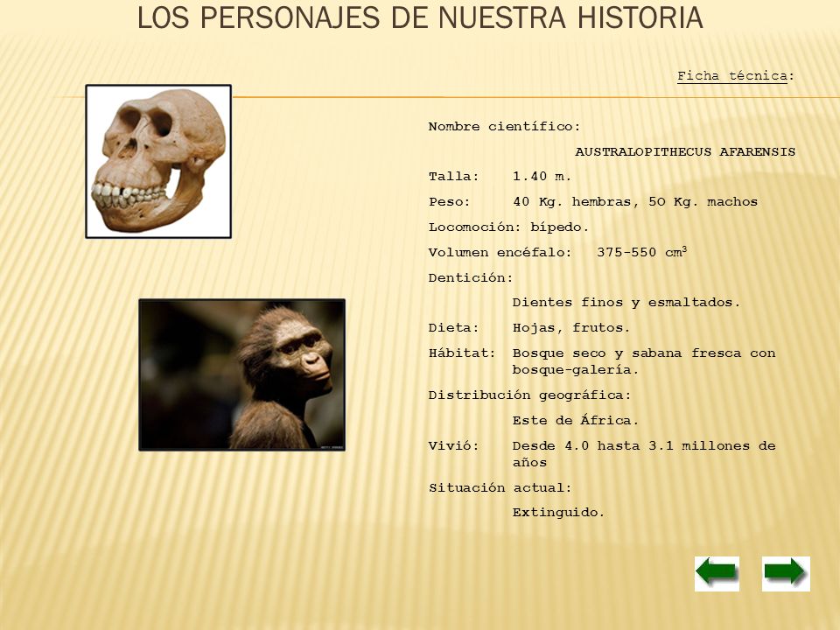Click the green left arrow back button
The width and height of the screenshot is (840, 630).
717,573
